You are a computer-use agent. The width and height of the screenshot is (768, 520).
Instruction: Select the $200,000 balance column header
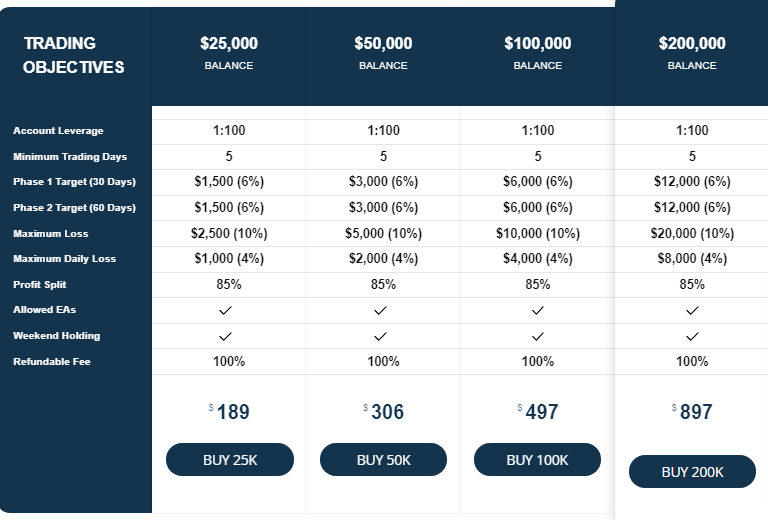point(692,53)
